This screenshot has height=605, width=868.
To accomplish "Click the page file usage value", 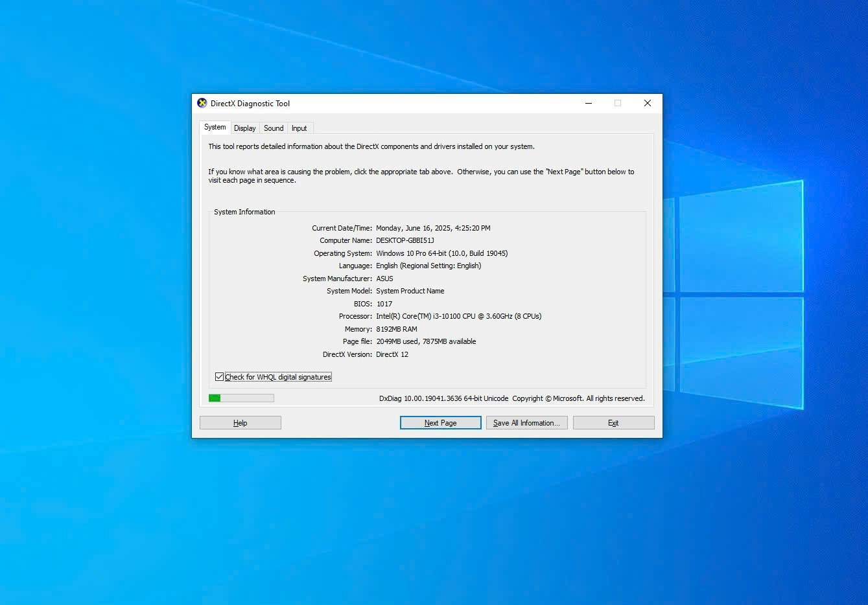I will (x=426, y=341).
